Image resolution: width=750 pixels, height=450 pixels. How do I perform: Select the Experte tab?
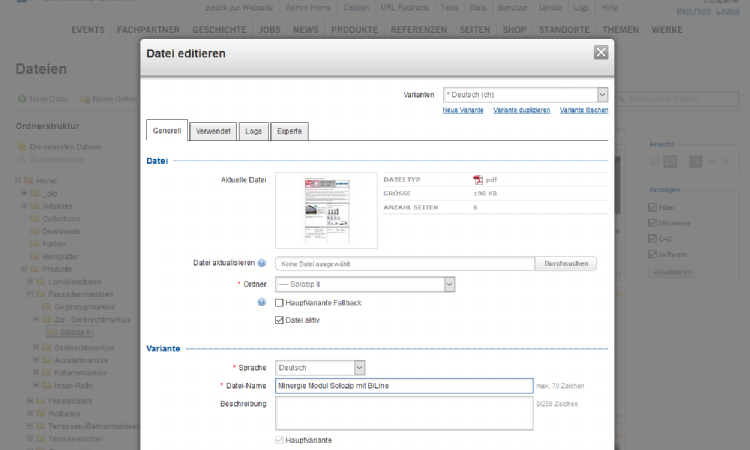pyautogui.click(x=289, y=131)
